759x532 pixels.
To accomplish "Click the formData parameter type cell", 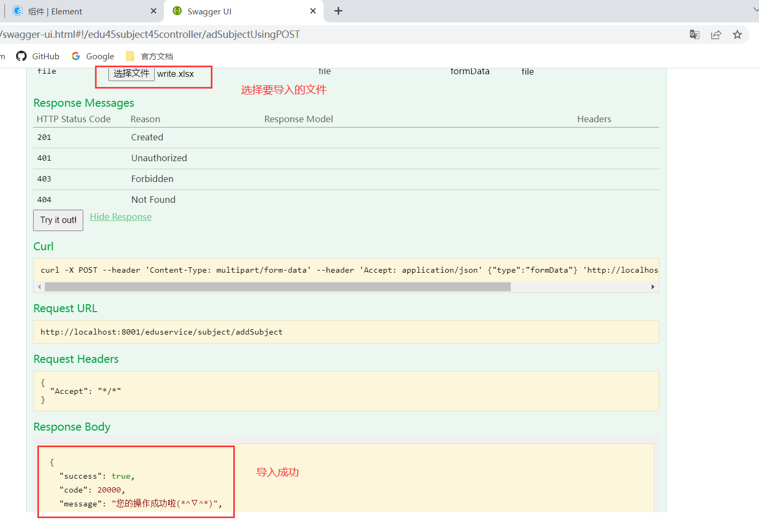I will click(x=470, y=72).
